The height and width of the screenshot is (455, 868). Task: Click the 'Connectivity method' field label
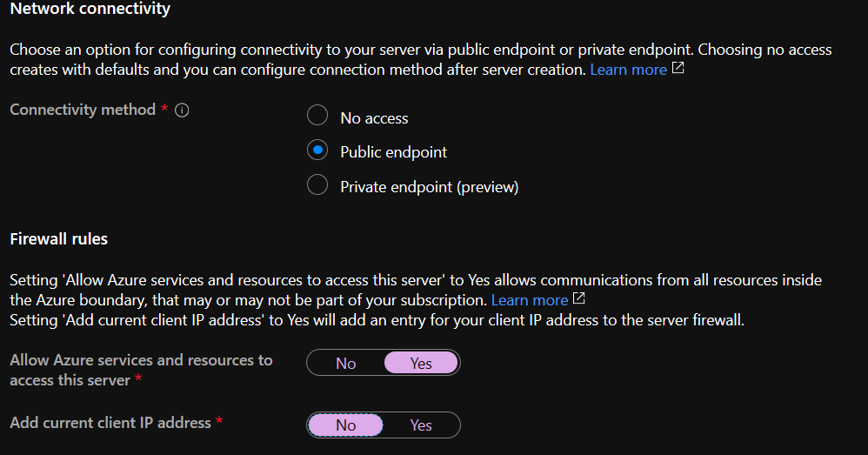pyautogui.click(x=83, y=110)
